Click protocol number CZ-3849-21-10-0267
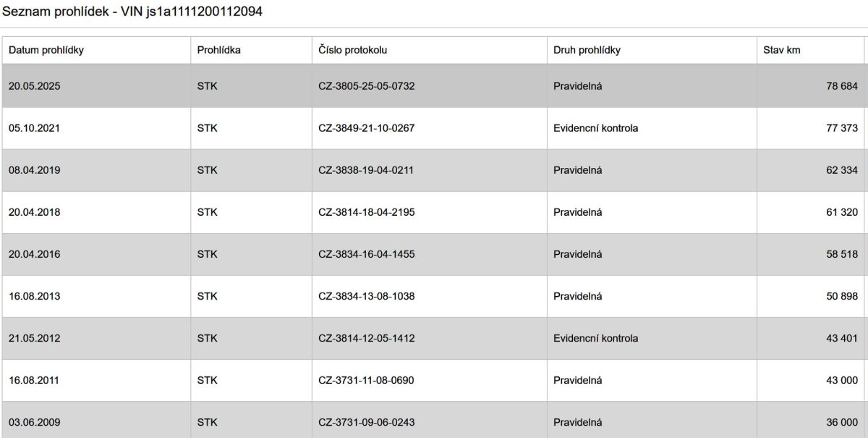868x438 pixels. [366, 128]
